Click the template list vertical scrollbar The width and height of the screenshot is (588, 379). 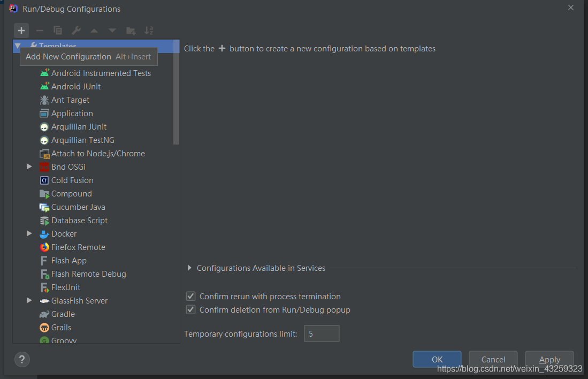[176, 92]
